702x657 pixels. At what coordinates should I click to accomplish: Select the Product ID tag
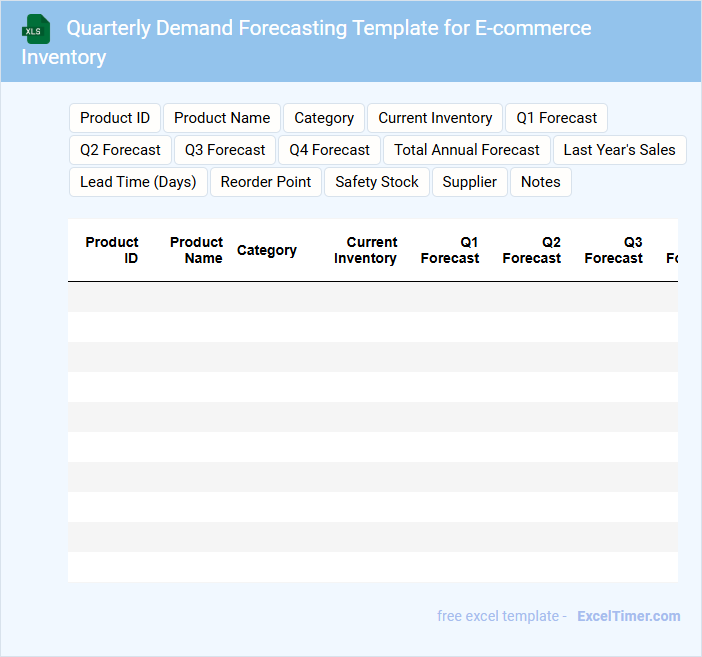pos(115,118)
